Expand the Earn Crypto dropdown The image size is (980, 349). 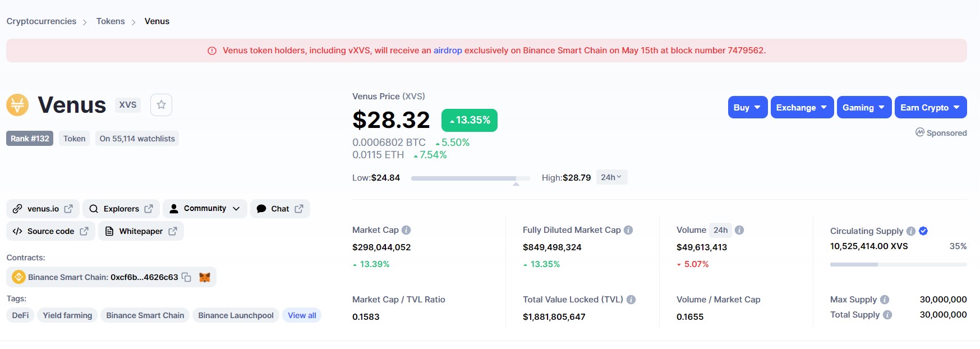931,107
